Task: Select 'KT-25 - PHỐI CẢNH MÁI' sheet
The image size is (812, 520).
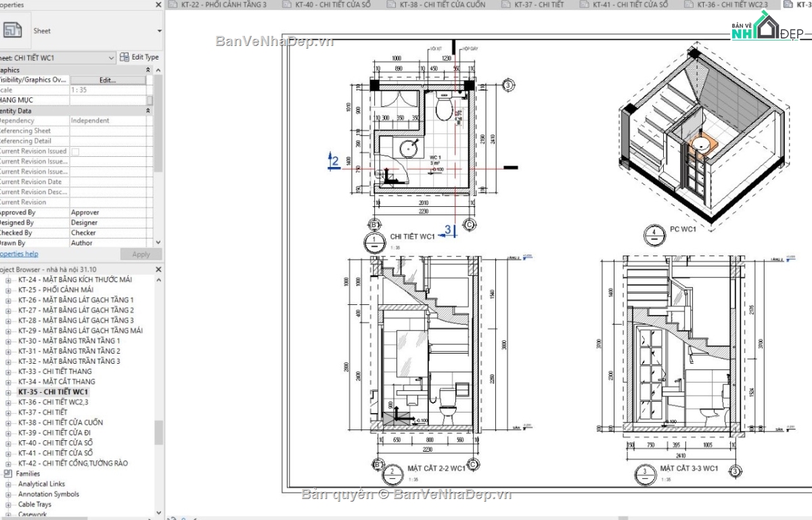Action: (x=56, y=290)
